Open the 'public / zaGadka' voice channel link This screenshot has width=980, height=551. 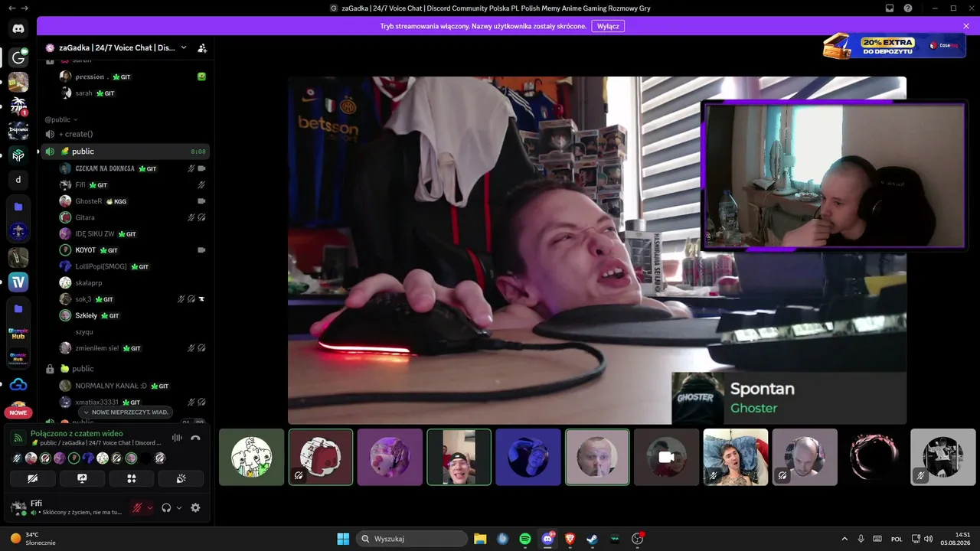point(95,443)
